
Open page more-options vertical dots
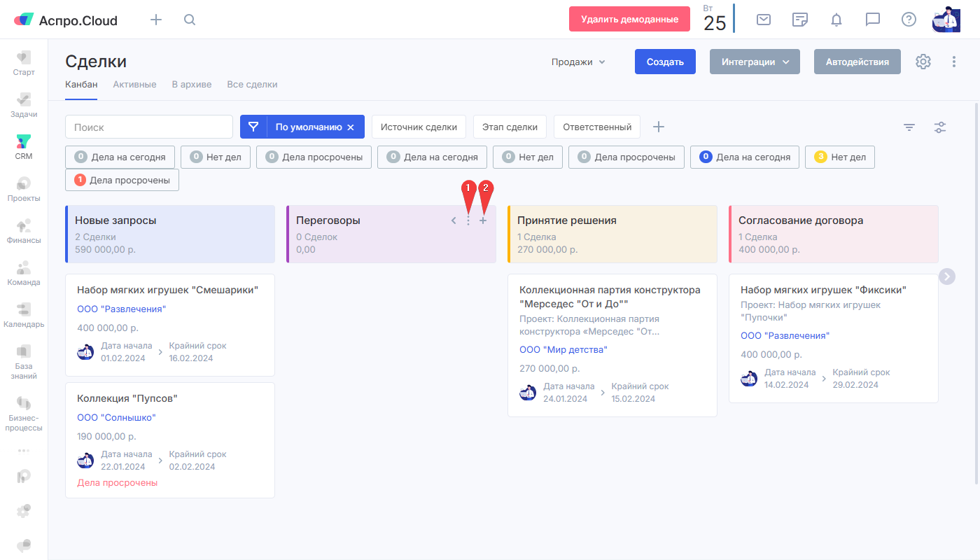coord(953,62)
